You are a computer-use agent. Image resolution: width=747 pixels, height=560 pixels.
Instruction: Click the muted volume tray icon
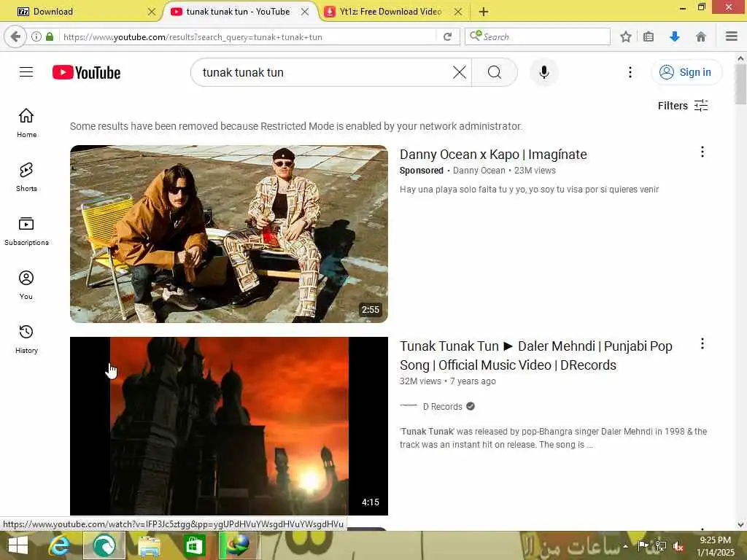678,546
